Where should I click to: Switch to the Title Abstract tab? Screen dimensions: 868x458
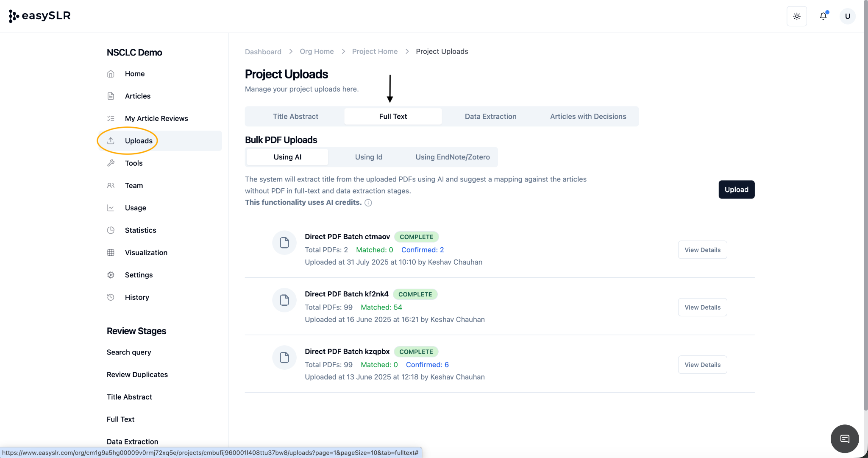(x=295, y=116)
